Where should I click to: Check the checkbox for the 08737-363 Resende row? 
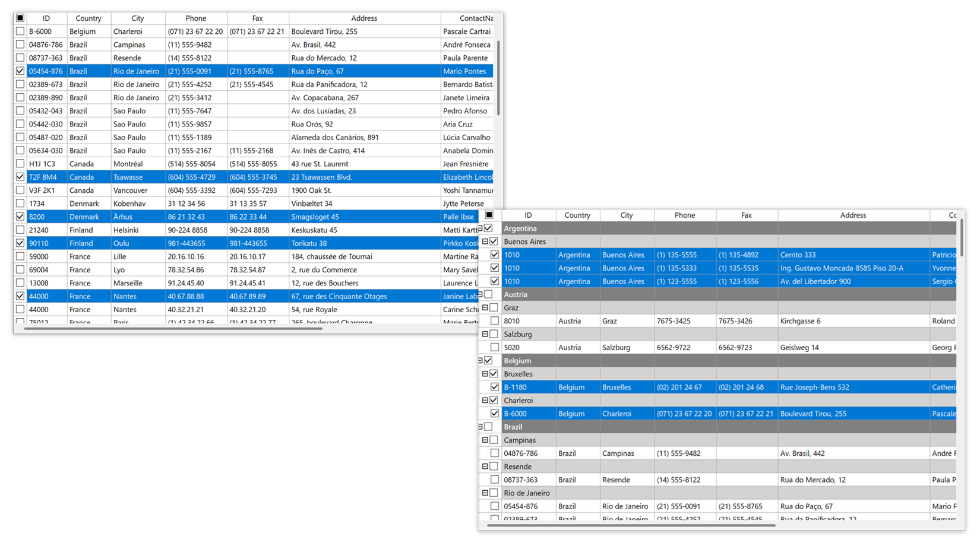pyautogui.click(x=495, y=479)
